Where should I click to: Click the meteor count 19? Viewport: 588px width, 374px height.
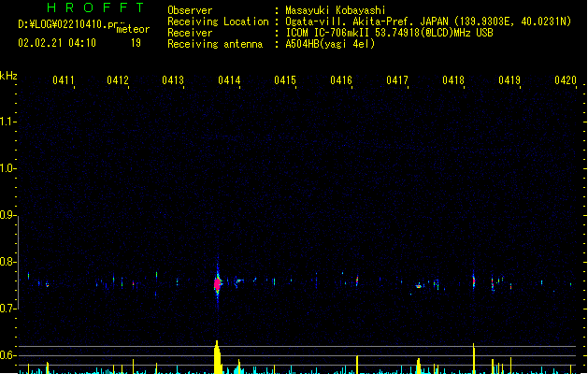click(136, 43)
